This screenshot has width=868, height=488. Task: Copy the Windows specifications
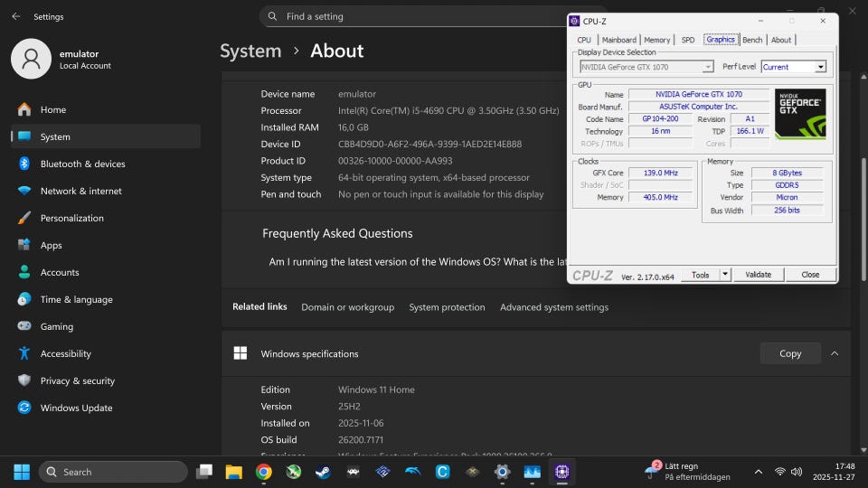(789, 353)
